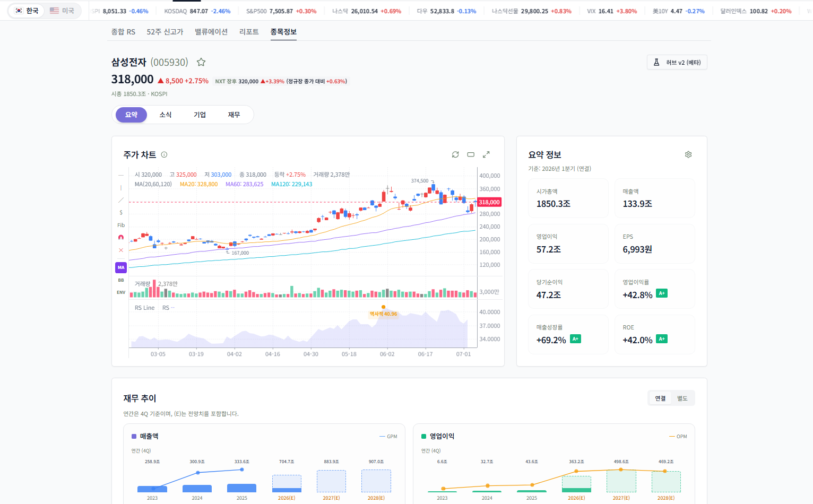Click the info icon beside 주가 차트
Screen dimensions: 813x504
(164, 155)
